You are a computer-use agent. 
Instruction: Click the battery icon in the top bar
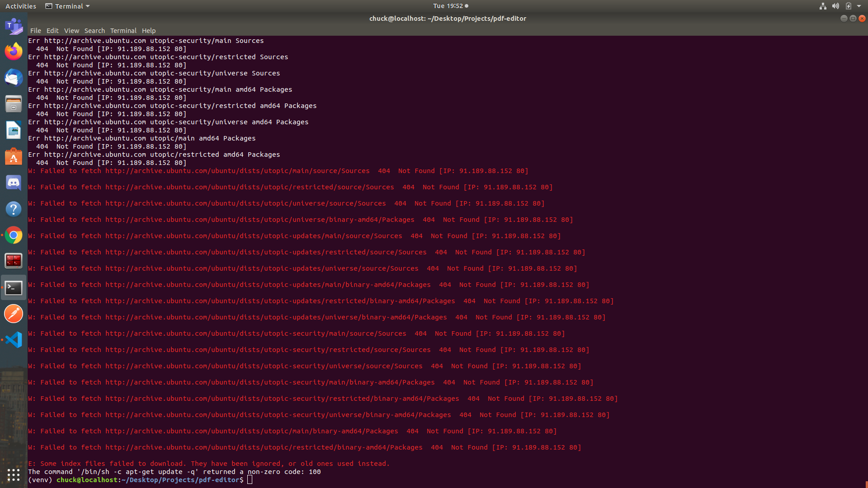click(x=848, y=6)
